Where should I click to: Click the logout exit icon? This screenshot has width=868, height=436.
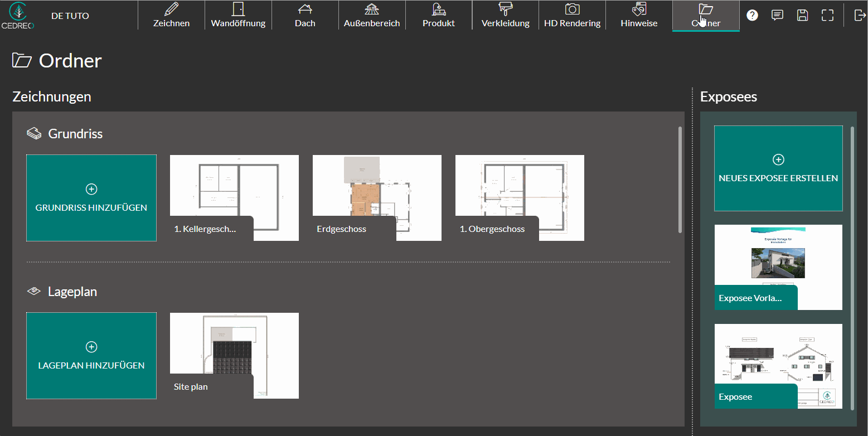pos(860,16)
